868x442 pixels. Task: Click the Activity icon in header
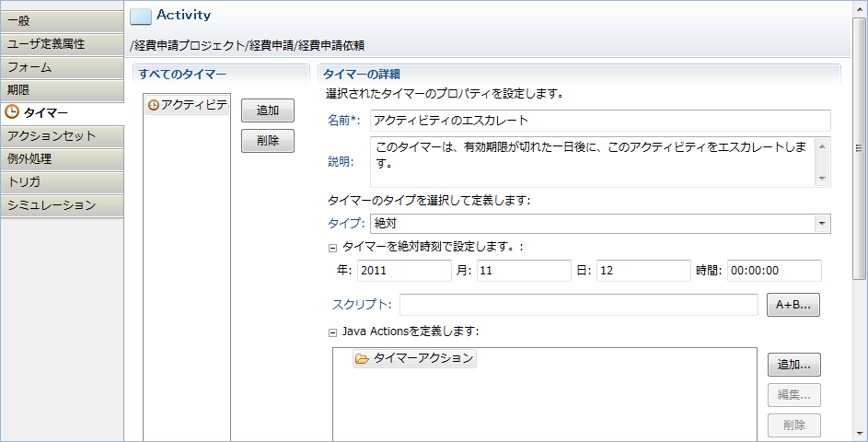point(141,16)
